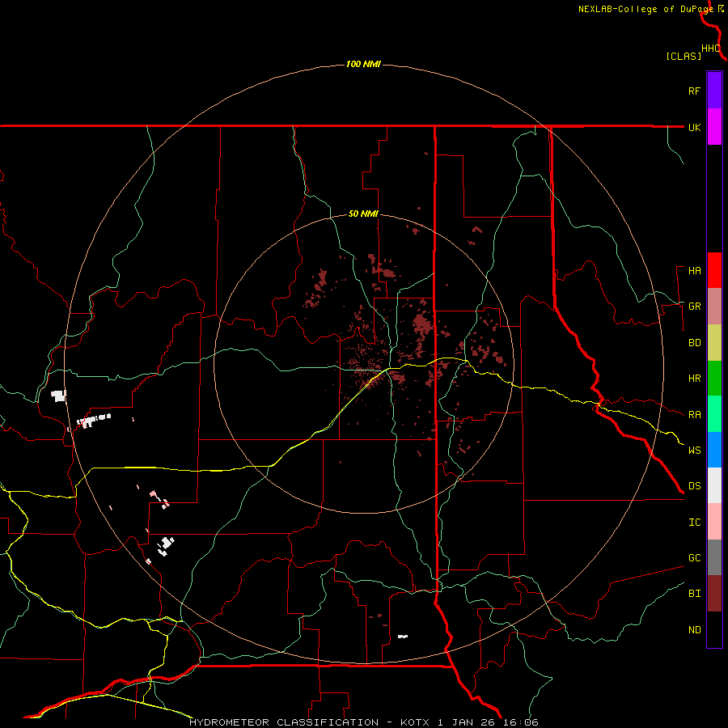Click the dark red BI legend swatch
The width and height of the screenshot is (728, 728).
[714, 594]
